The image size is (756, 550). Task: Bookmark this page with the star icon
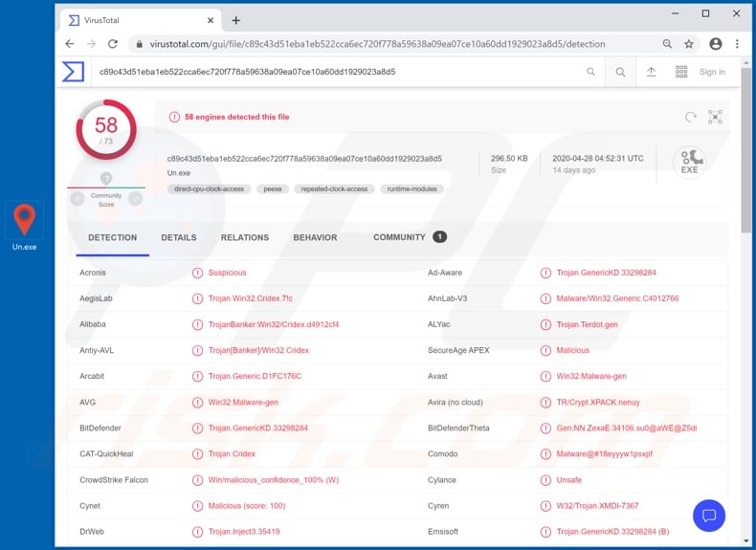pyautogui.click(x=688, y=44)
